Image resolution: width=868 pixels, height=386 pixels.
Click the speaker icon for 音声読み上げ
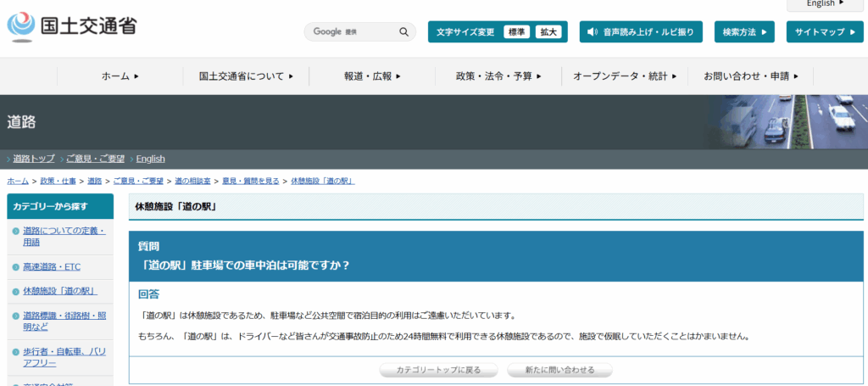[x=593, y=31]
